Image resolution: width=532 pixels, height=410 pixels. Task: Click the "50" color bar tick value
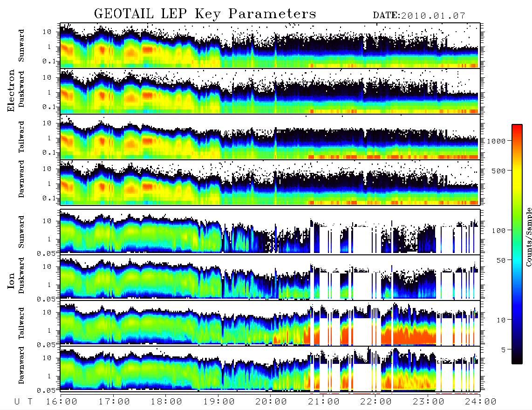click(x=501, y=260)
